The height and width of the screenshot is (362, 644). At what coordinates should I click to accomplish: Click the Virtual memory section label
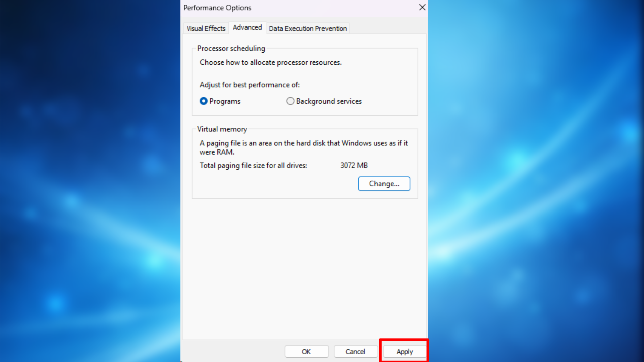click(x=222, y=129)
